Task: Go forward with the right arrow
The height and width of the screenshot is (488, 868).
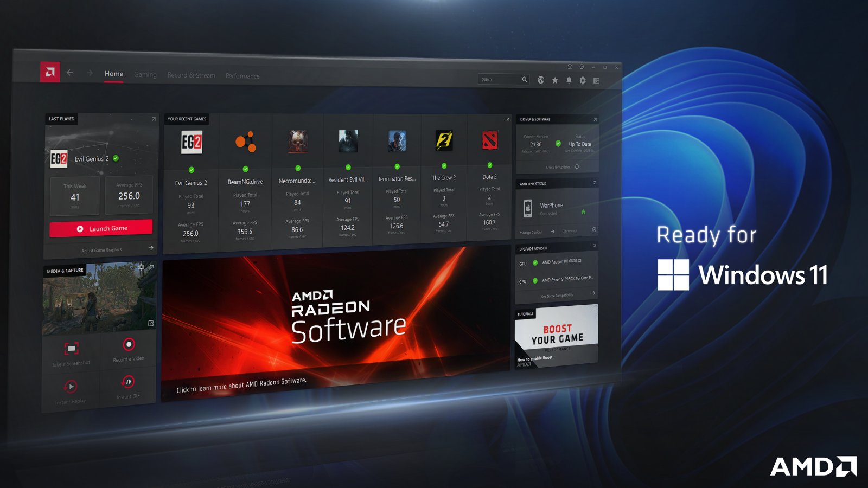Action: [90, 73]
